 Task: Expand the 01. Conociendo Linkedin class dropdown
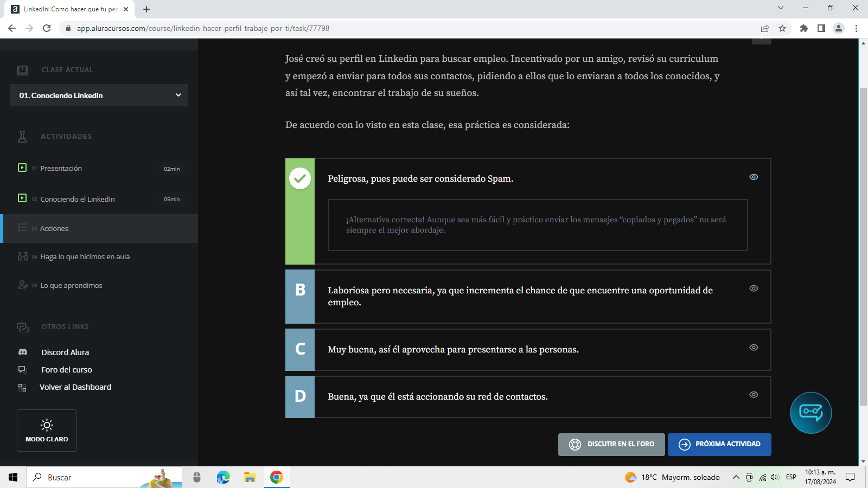(99, 95)
